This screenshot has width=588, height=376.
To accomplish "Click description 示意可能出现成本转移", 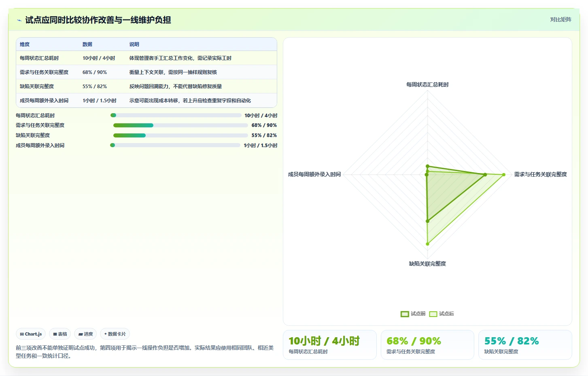I will click(190, 101).
